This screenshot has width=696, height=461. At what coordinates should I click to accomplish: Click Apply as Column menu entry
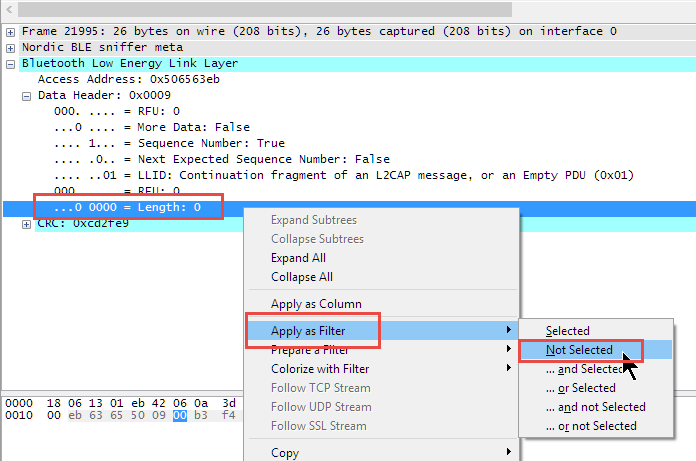point(316,304)
